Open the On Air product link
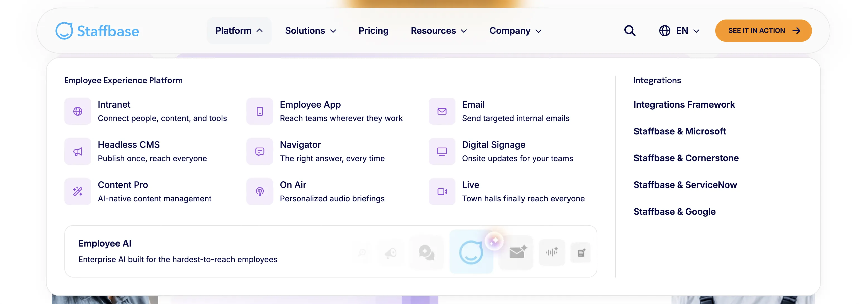The height and width of the screenshot is (304, 868). 293,185
